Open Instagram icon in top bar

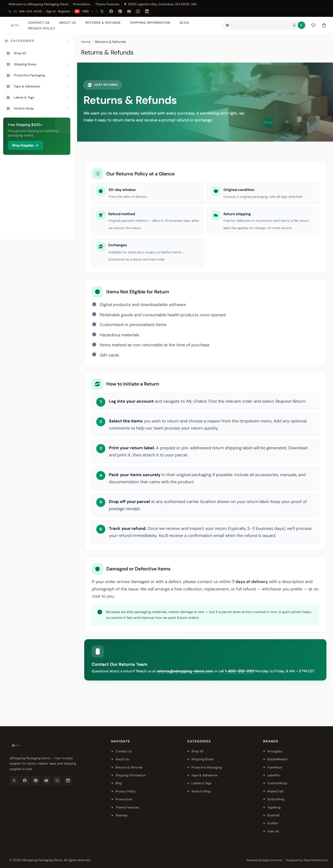tap(138, 12)
